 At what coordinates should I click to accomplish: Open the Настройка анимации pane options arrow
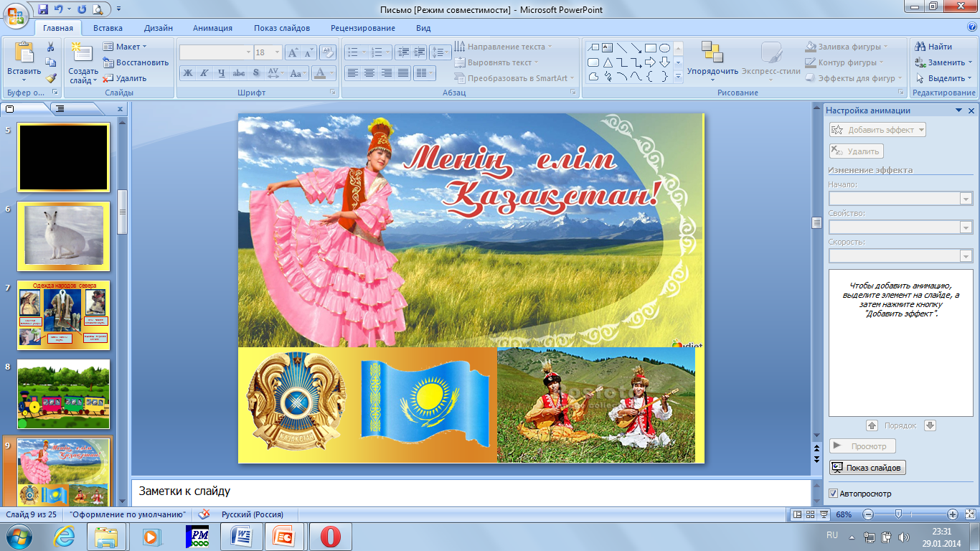958,110
